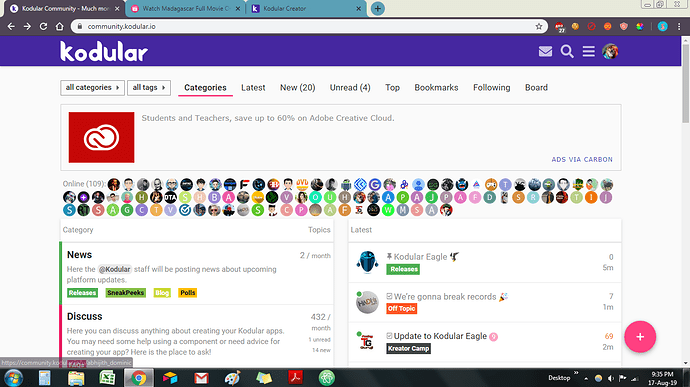690x387 pixels.
Task: Click the page vertical scrollbar thumb
Action: [686, 84]
